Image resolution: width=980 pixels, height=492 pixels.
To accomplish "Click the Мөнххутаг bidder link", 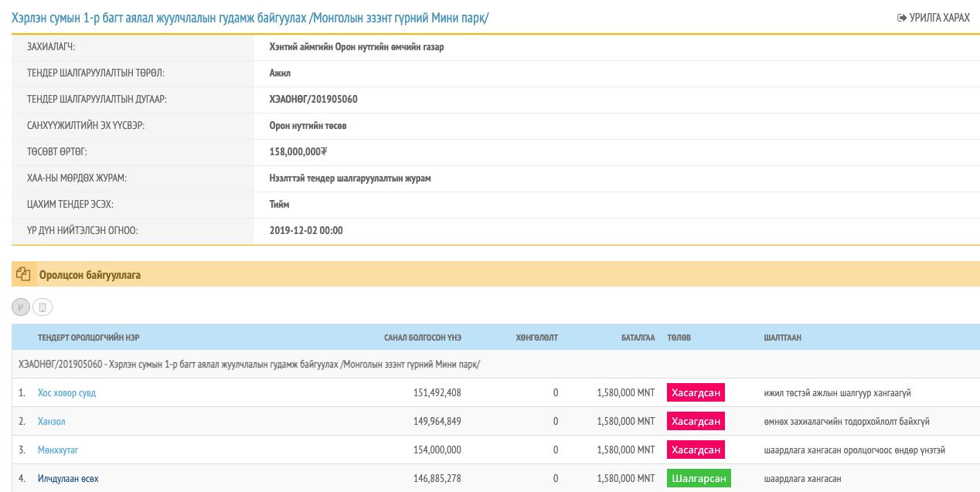I will point(58,450).
